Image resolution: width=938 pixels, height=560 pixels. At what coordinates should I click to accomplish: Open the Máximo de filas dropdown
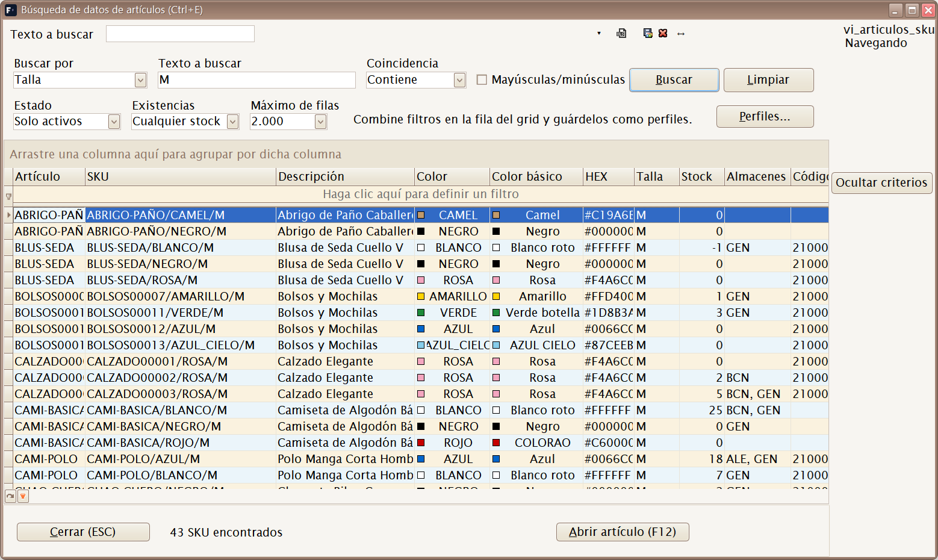pos(321,122)
